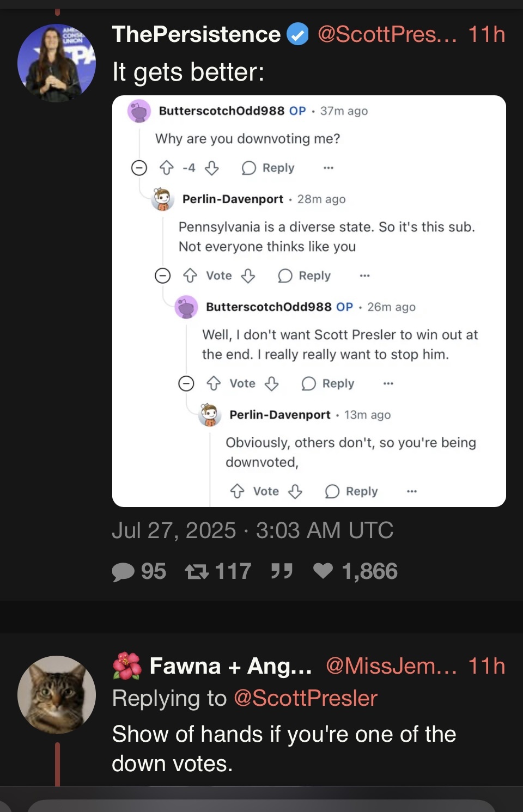Collapse the top ButterscotchOdd988 comment thread
The height and width of the screenshot is (812, 523).
tap(139, 168)
